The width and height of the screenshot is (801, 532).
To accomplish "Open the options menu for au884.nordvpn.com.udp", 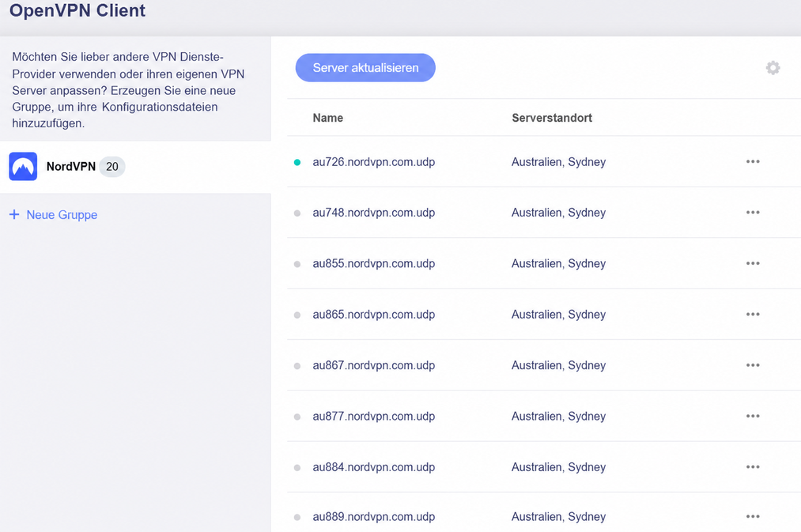I will point(753,467).
